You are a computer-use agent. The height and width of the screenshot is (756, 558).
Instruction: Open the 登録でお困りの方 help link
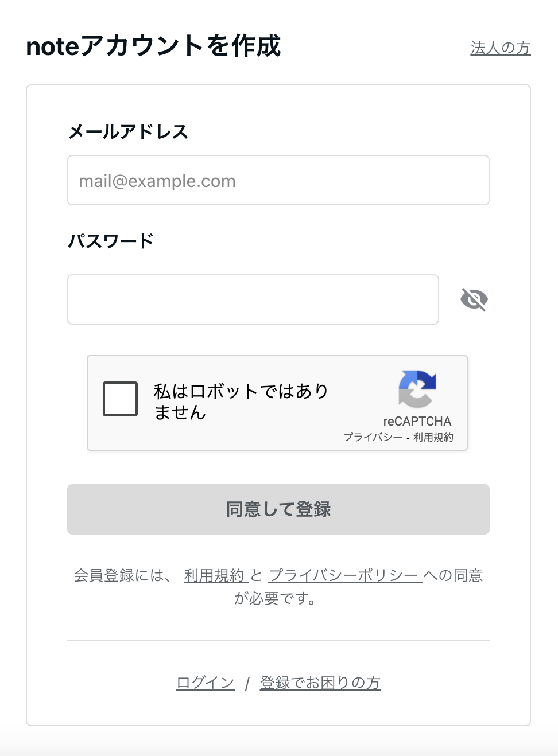(x=320, y=683)
